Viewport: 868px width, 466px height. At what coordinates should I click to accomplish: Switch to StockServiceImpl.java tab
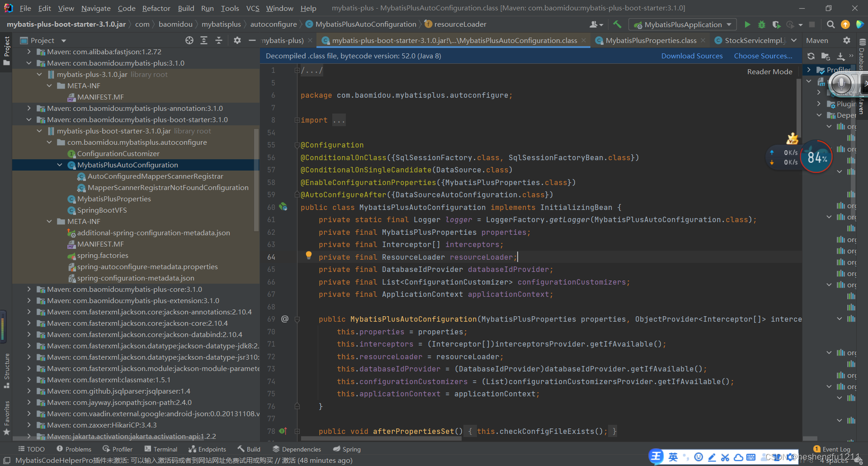(750, 41)
